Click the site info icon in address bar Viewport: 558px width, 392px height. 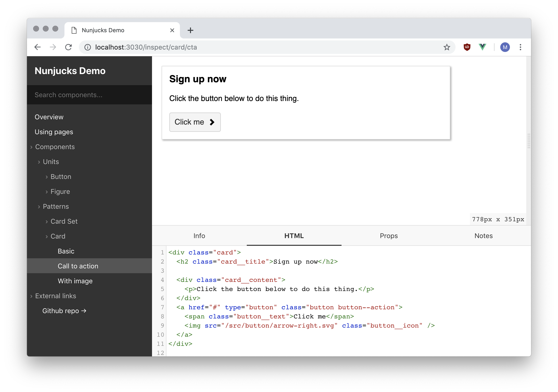88,47
